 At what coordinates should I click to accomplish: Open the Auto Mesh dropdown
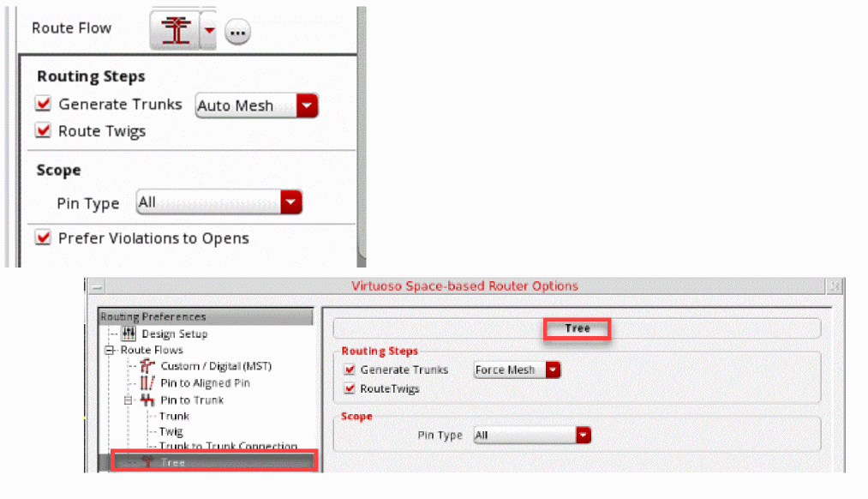pyautogui.click(x=256, y=105)
